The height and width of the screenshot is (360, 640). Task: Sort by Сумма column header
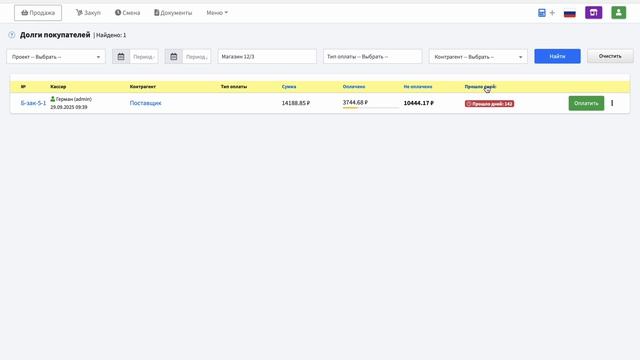[289, 87]
